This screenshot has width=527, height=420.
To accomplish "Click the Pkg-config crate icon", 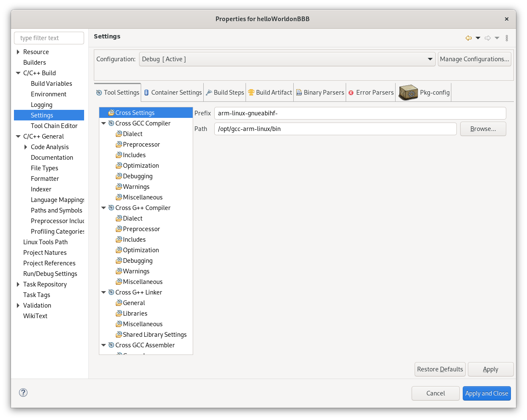I will tap(407, 92).
